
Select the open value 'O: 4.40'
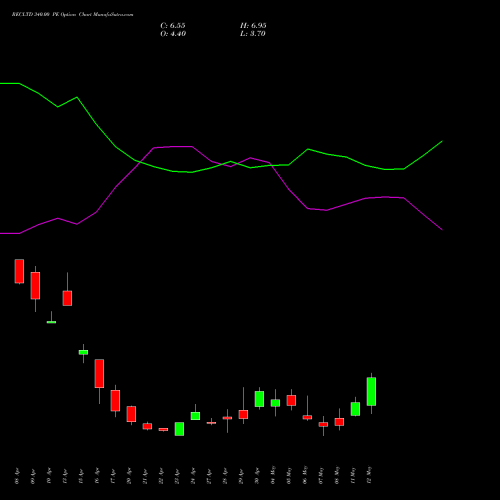click(x=173, y=34)
